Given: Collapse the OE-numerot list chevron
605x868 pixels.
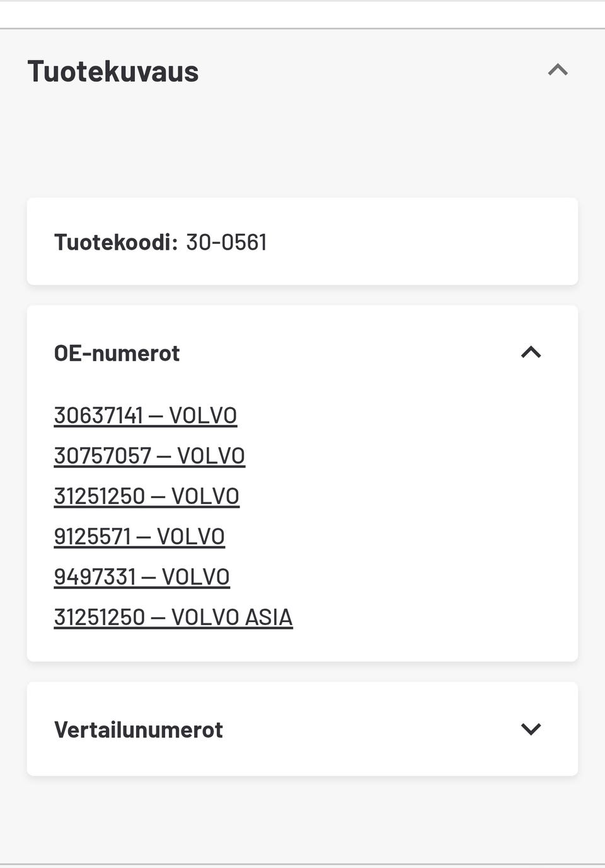Looking at the screenshot, I should click(531, 352).
